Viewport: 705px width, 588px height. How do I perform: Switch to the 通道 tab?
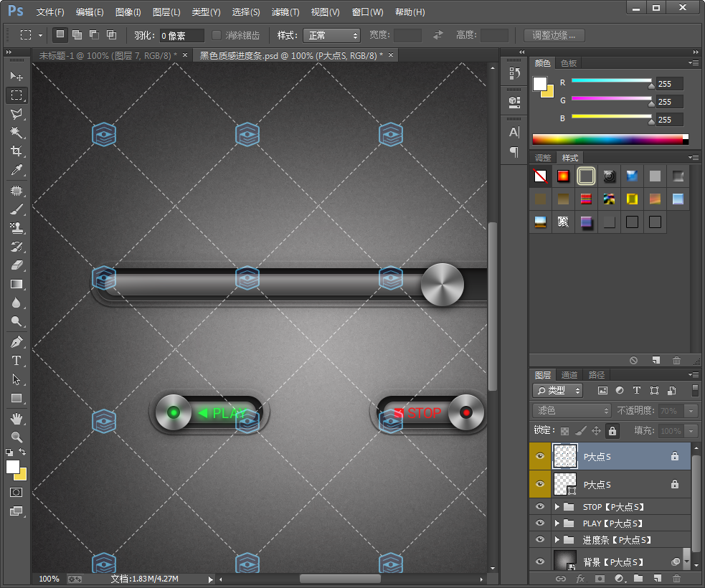569,375
